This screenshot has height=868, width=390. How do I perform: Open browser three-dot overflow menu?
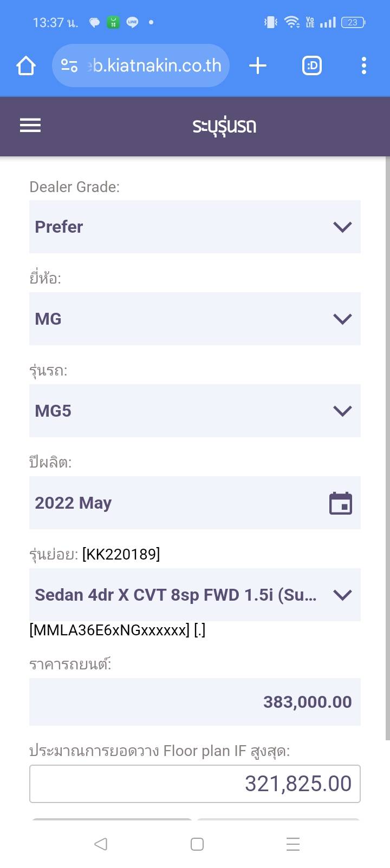tap(363, 66)
